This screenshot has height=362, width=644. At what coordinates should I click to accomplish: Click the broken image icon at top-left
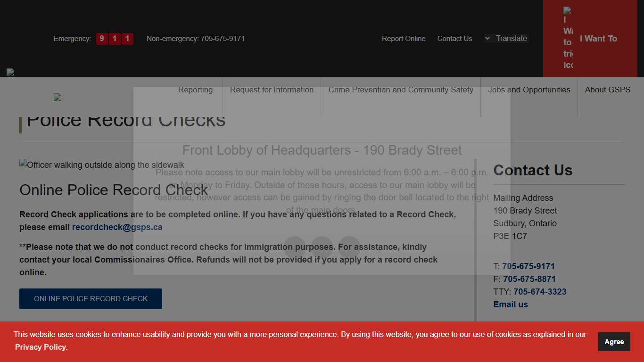[10, 72]
